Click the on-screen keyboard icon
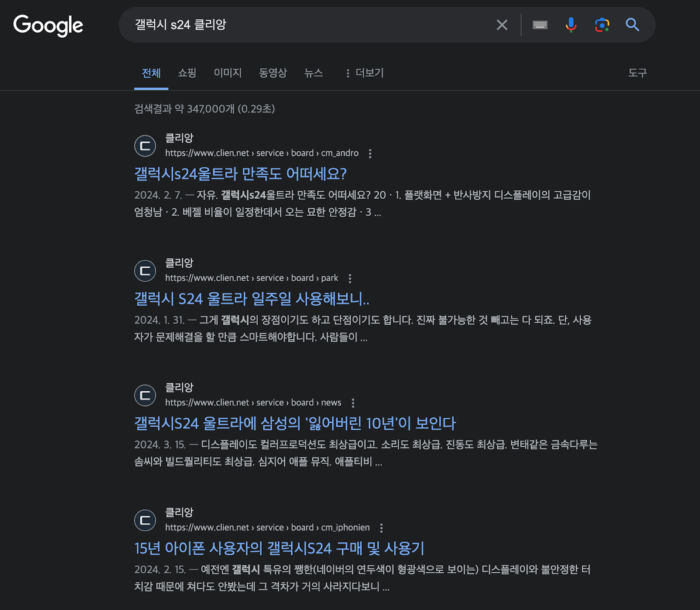Viewport: 700px width, 610px height. pyautogui.click(x=540, y=25)
